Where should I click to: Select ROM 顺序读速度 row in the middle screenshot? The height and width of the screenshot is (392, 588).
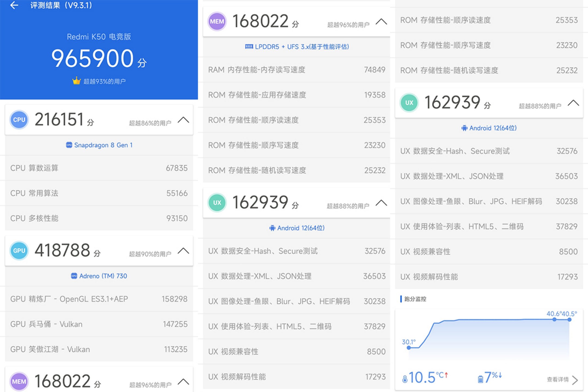point(297,120)
